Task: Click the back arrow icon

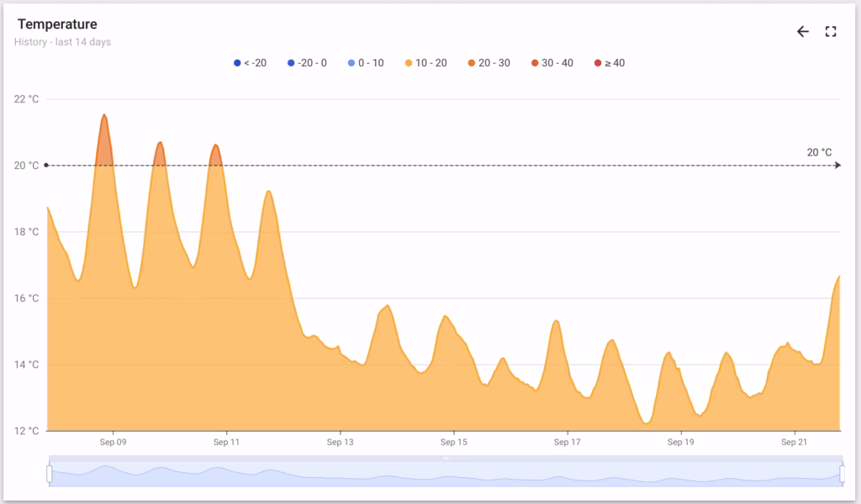Action: pyautogui.click(x=803, y=32)
